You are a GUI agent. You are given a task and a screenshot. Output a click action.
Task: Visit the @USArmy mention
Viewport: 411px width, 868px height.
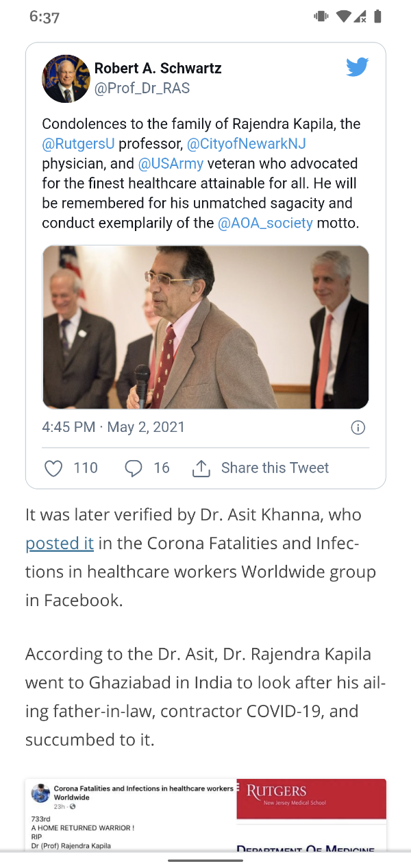pos(171,164)
